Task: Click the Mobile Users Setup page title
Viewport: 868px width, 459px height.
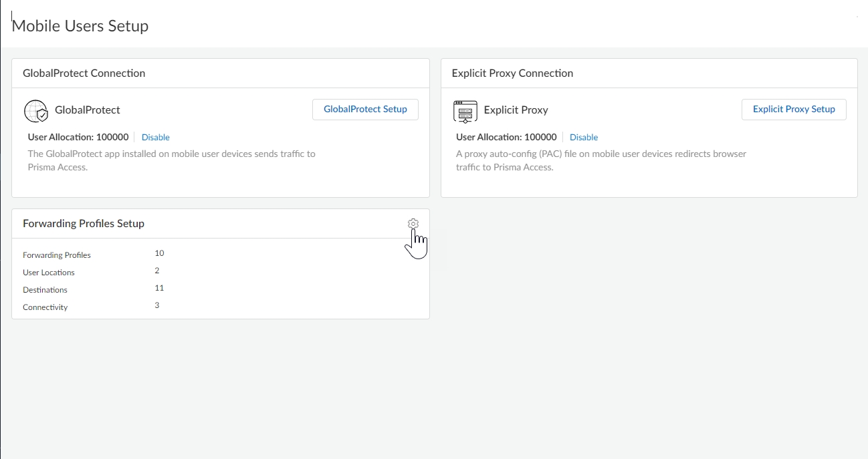Action: [80, 26]
